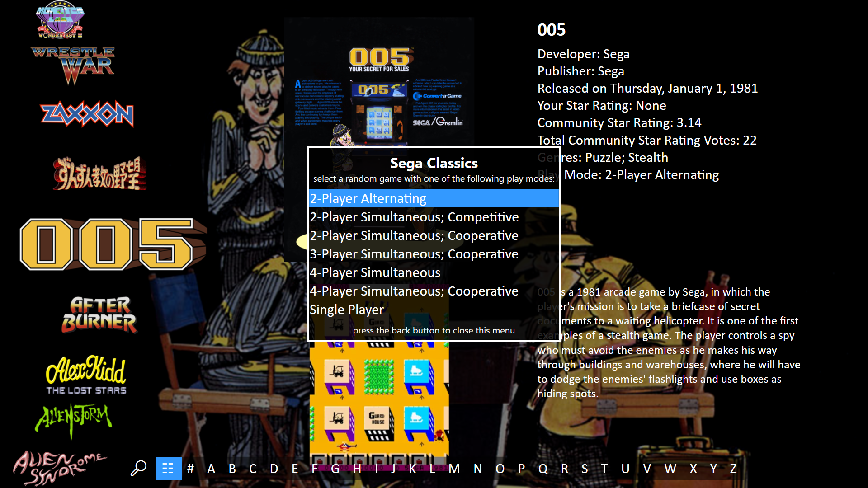
Task: Click the 'Sega Classics' menu title
Action: coord(434,163)
